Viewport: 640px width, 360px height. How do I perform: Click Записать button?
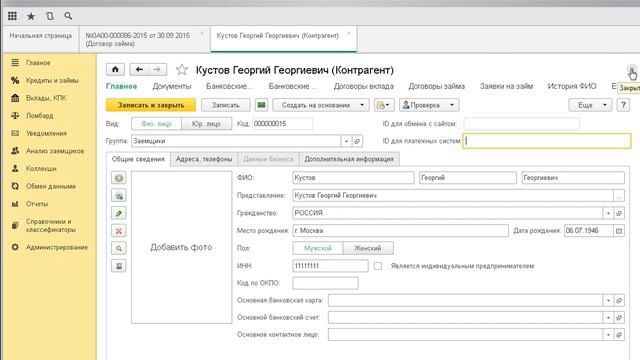pos(226,105)
